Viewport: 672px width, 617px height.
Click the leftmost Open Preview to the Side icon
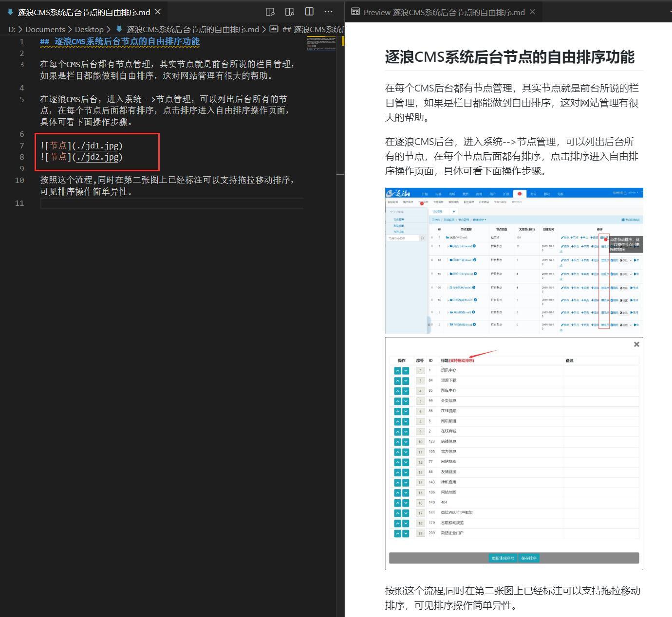pos(270,12)
